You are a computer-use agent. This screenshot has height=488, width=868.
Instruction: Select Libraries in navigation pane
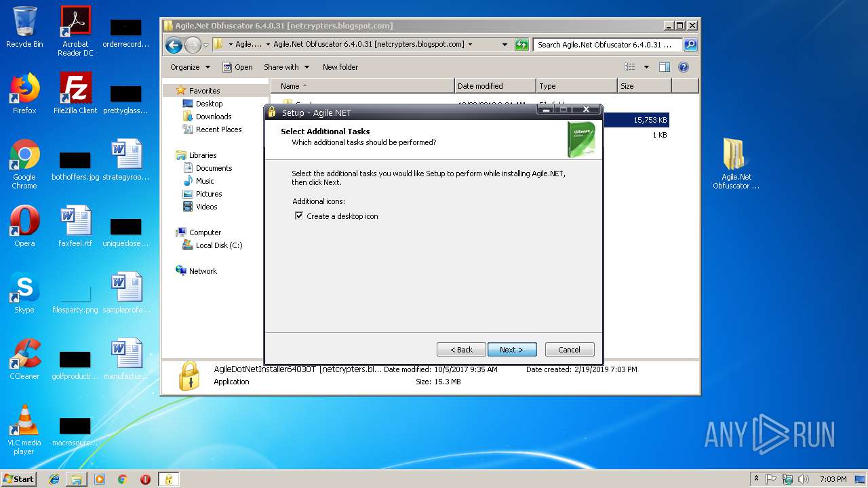[202, 155]
